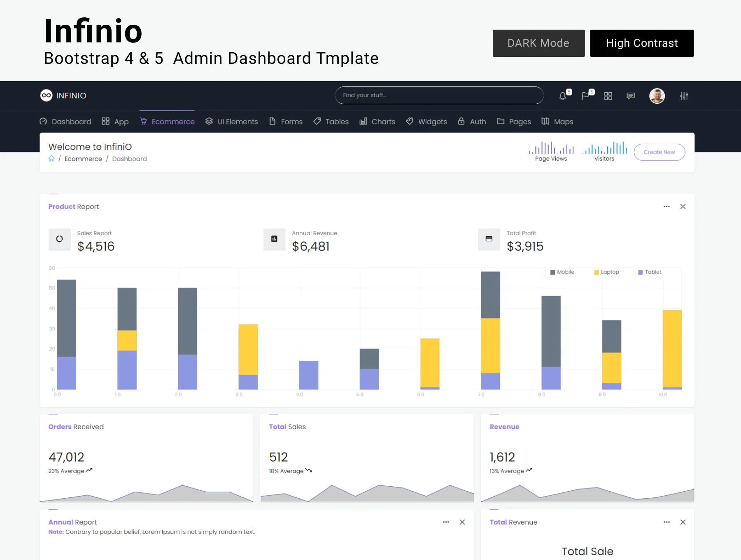Click the Revenue trend-up arrow icon

tap(529, 470)
